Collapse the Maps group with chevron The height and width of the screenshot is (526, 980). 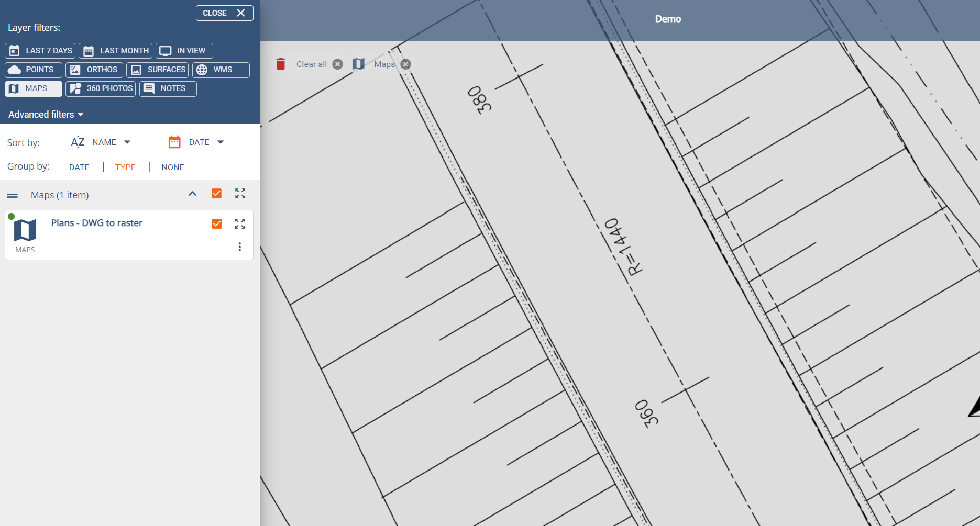[192, 194]
